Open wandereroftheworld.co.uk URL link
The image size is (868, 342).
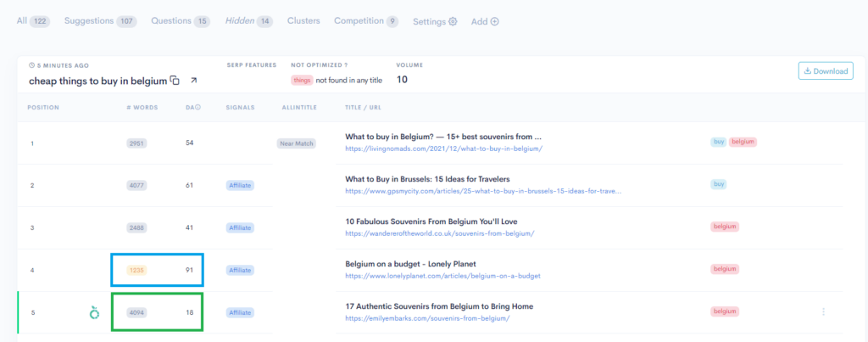click(440, 233)
